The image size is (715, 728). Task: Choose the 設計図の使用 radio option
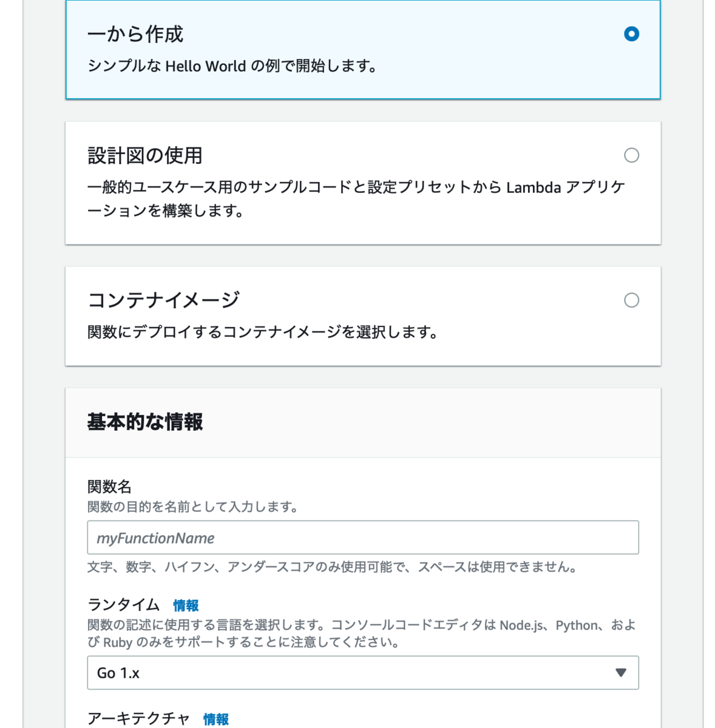tap(631, 155)
